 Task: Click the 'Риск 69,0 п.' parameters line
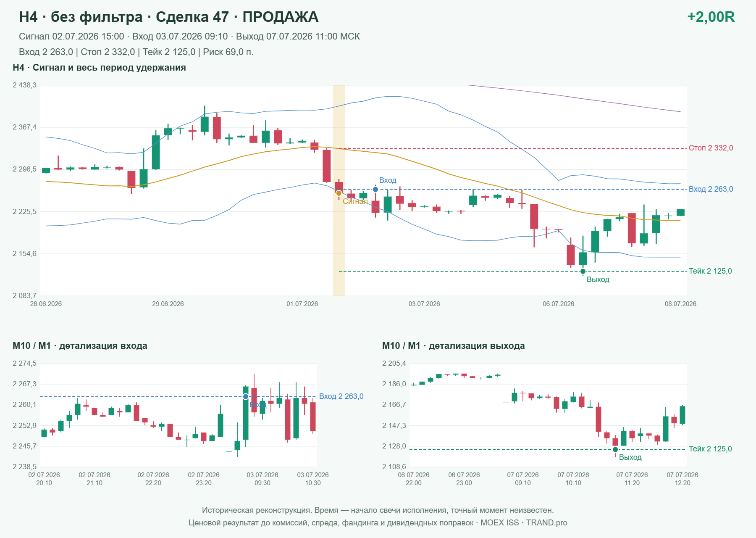pyautogui.click(x=136, y=52)
